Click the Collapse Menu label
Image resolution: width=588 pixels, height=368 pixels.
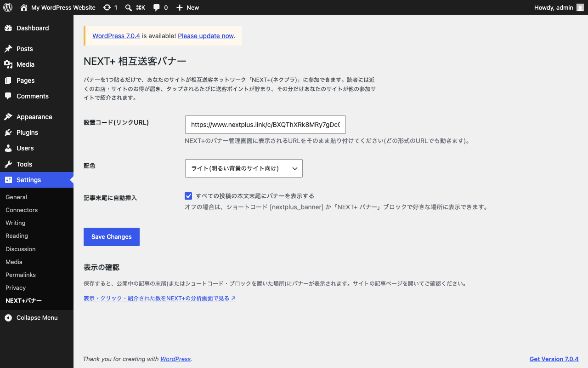tap(37, 318)
